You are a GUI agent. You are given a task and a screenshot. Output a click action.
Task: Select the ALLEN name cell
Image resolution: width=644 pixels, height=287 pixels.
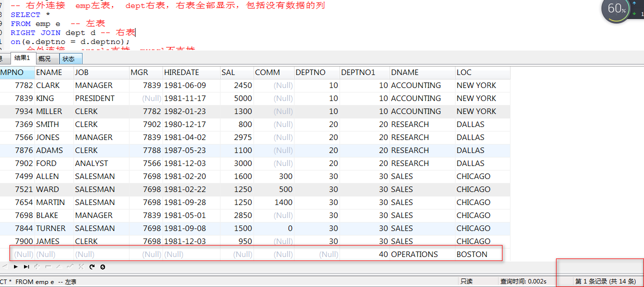pyautogui.click(x=54, y=176)
